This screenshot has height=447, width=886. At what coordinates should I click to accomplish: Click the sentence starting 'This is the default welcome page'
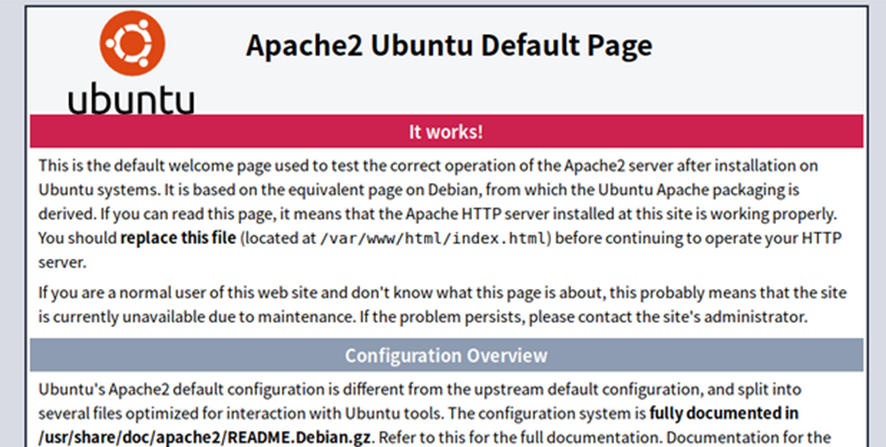[428, 177]
